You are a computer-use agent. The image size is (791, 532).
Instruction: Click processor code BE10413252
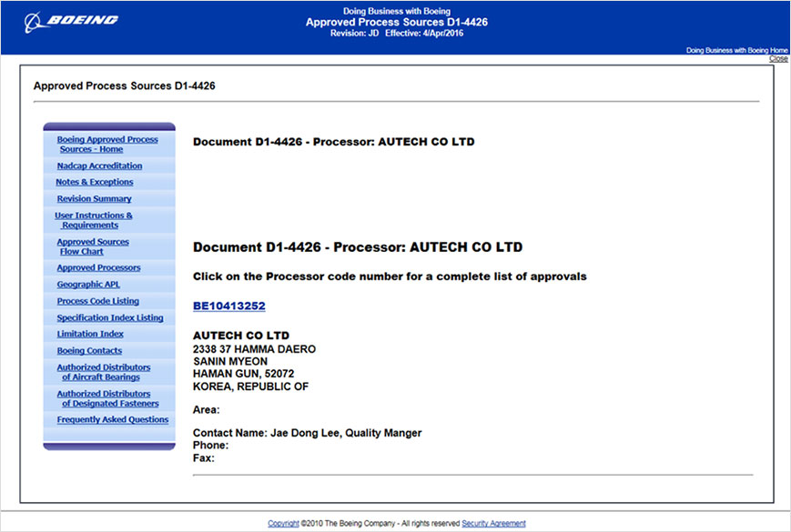[x=228, y=306]
